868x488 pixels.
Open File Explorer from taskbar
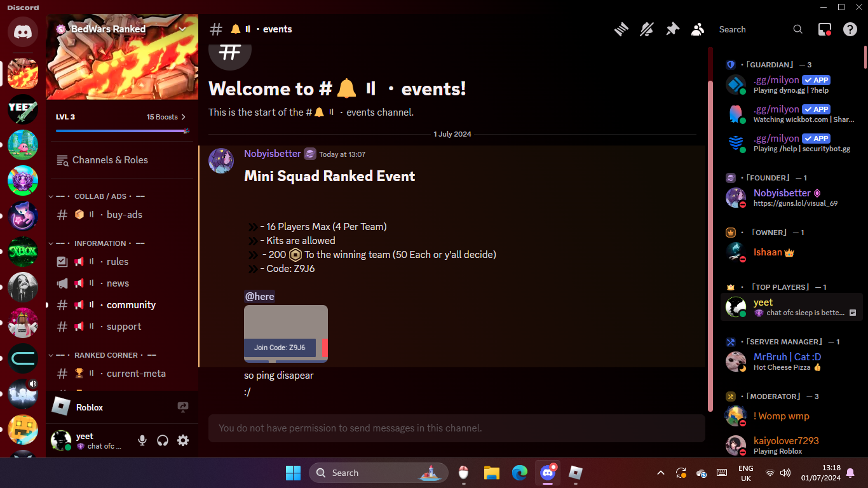click(492, 473)
